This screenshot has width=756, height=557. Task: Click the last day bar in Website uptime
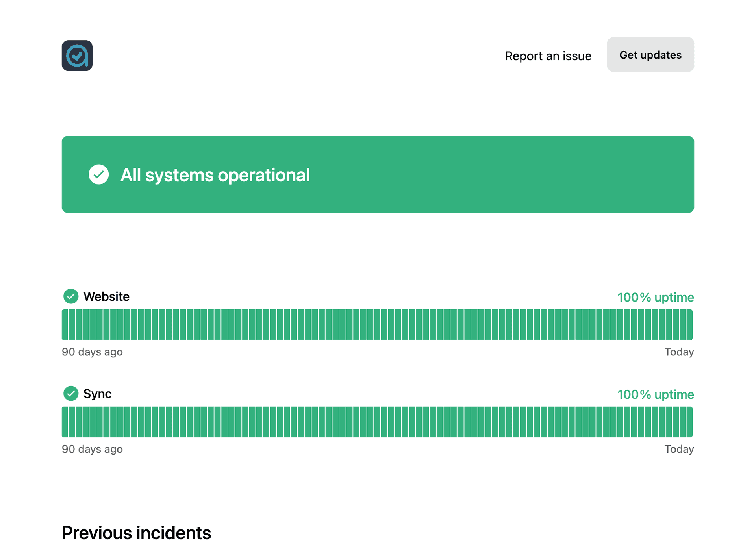pyautogui.click(x=689, y=325)
